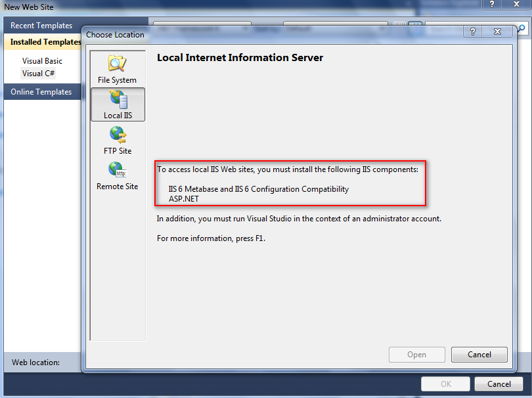
Task: Click the 'Web location:' label
Action: pos(35,363)
